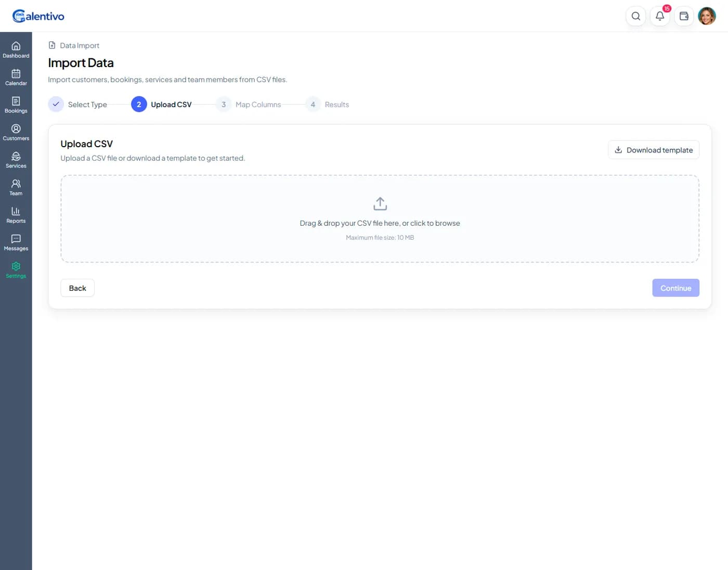The height and width of the screenshot is (570, 728).
Task: Open the Data Import breadcrumb link
Action: (x=79, y=45)
